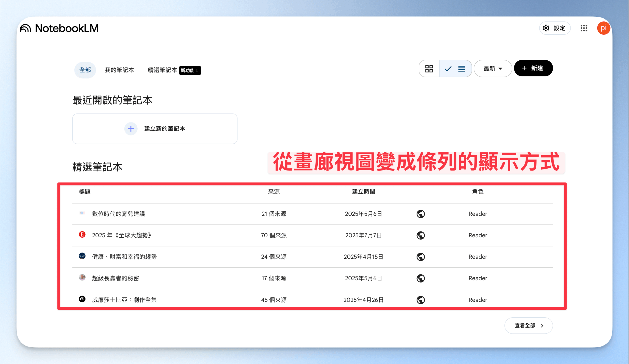
Task: Select the list view toggle
Action: click(456, 68)
